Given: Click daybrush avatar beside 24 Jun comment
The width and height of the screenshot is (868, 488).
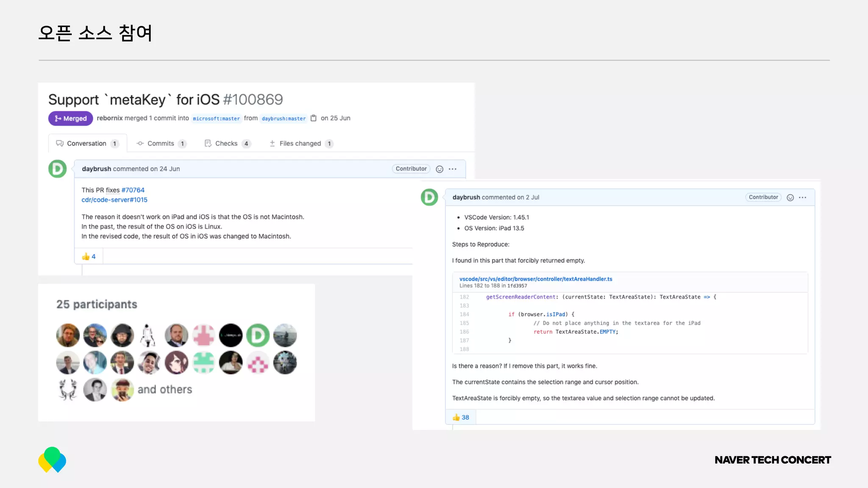Looking at the screenshot, I should [x=58, y=169].
